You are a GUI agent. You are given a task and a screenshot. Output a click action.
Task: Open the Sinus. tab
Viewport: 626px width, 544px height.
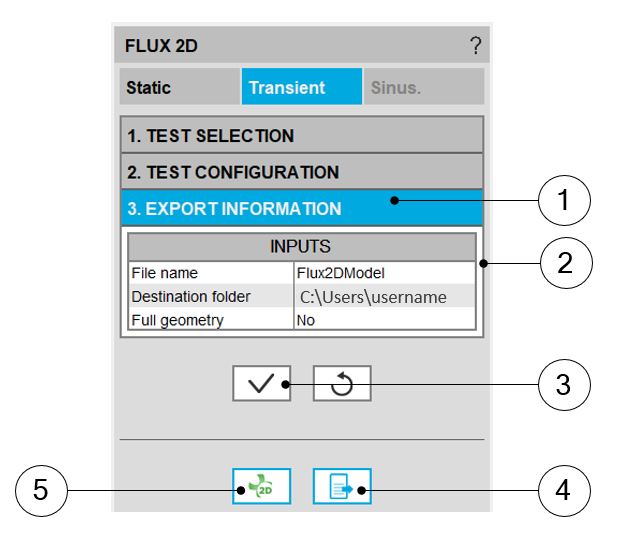pos(423,88)
